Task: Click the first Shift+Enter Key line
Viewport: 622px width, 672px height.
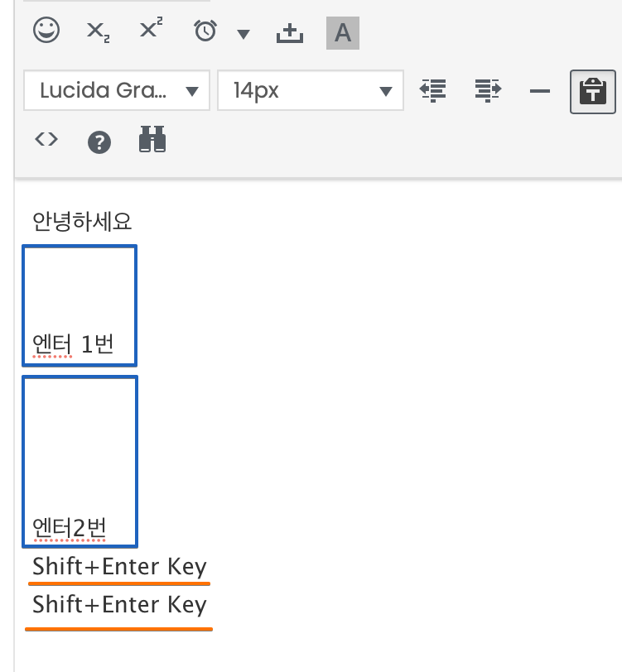Action: coord(120,567)
